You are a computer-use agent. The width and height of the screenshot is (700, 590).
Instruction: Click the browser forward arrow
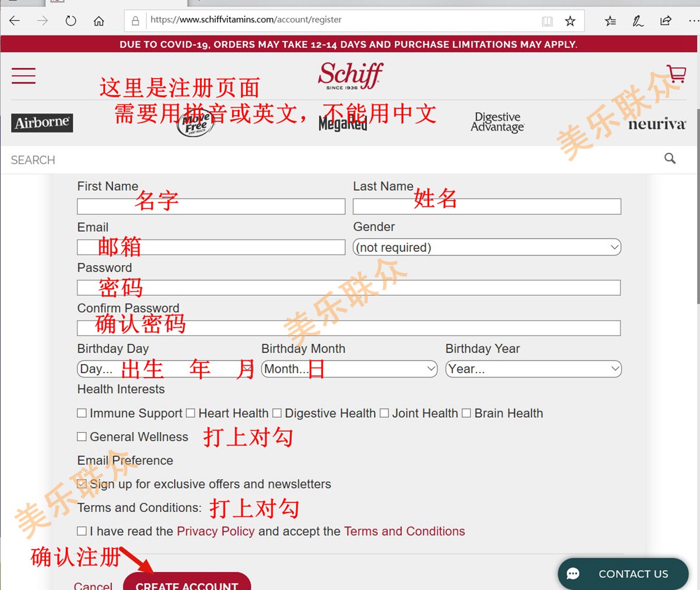tap(43, 21)
